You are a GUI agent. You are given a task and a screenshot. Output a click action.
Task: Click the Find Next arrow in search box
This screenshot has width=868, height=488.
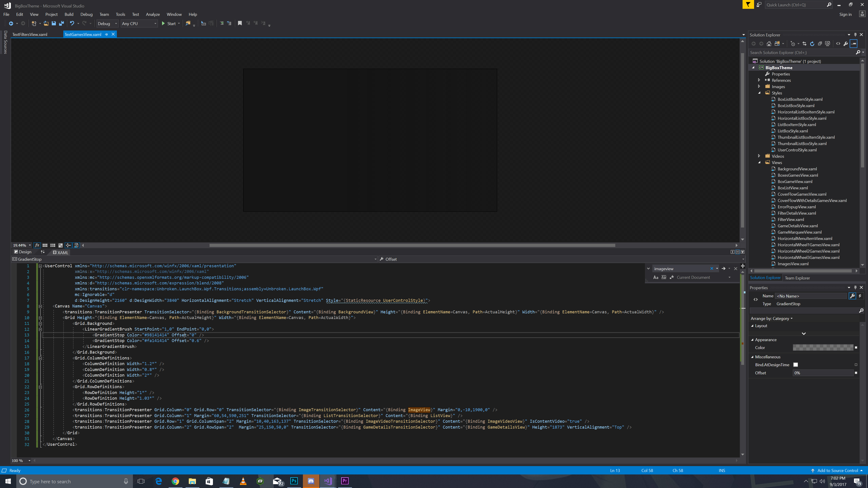tap(723, 268)
